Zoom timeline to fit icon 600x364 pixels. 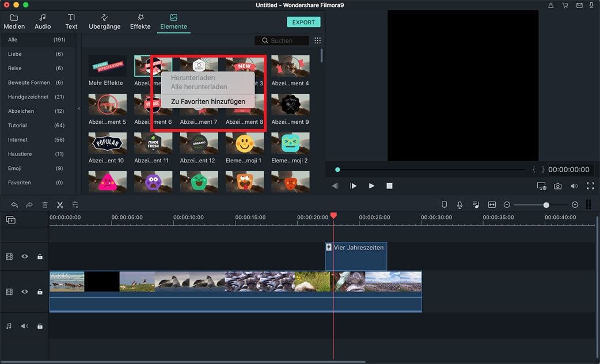tap(492, 205)
